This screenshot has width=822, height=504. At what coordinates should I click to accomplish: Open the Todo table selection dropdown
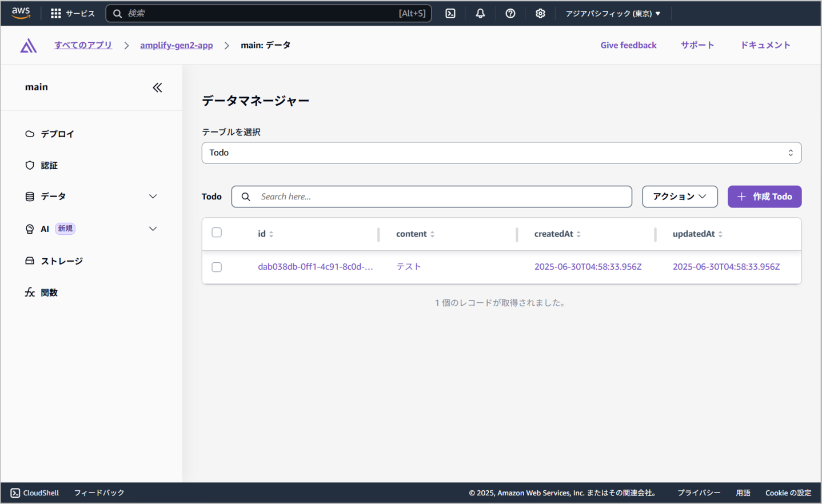coord(501,153)
